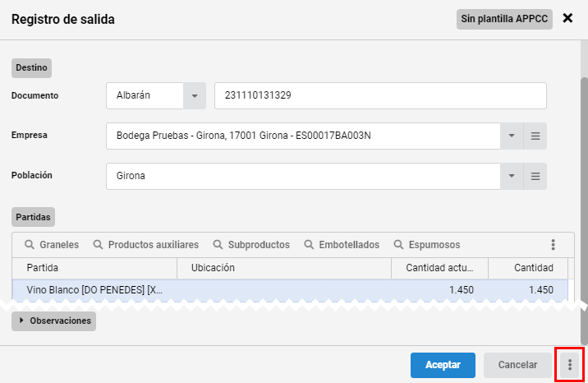588x383 pixels.
Task: Sort by the Partida column header
Action: click(x=94, y=268)
